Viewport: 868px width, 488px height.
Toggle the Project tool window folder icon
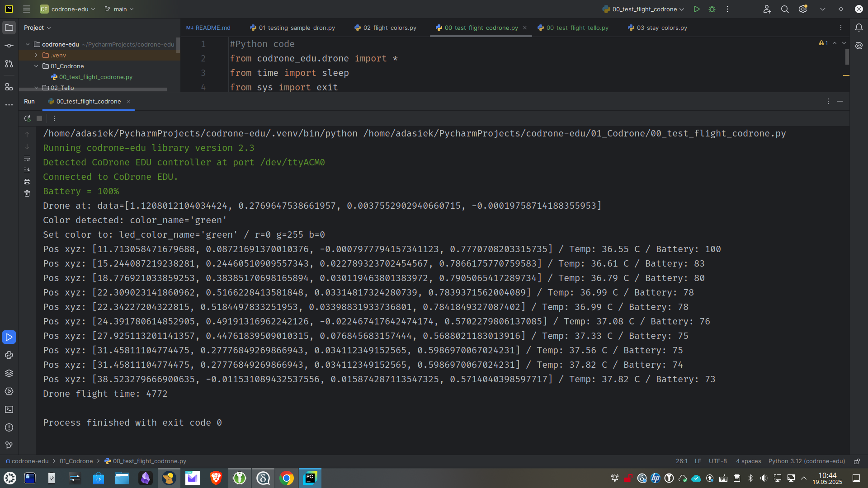click(x=9, y=28)
